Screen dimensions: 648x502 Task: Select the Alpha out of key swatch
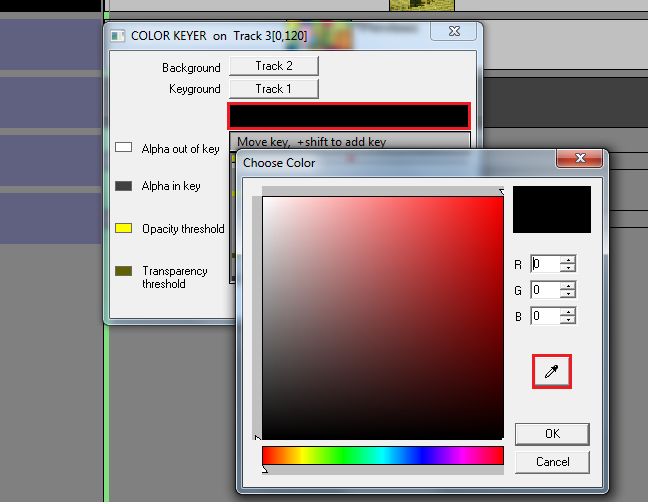[x=124, y=148]
